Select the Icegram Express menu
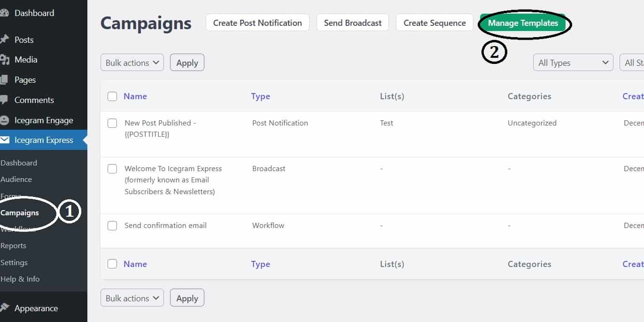Screen dimensions: 644x322 point(44,140)
